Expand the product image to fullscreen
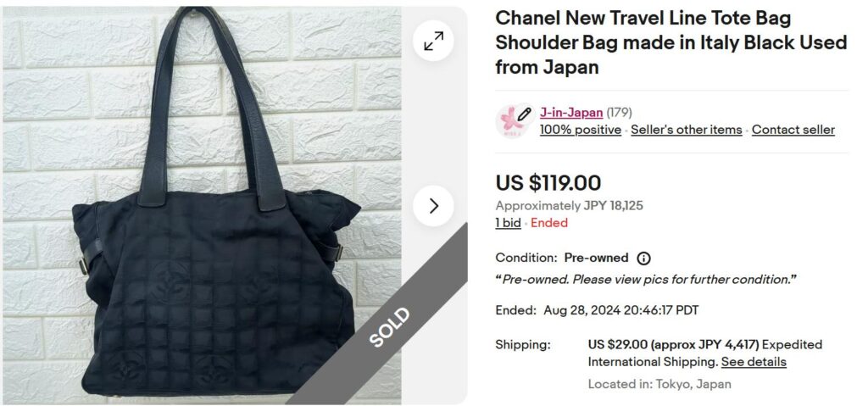The height and width of the screenshot is (406, 868). [x=433, y=41]
